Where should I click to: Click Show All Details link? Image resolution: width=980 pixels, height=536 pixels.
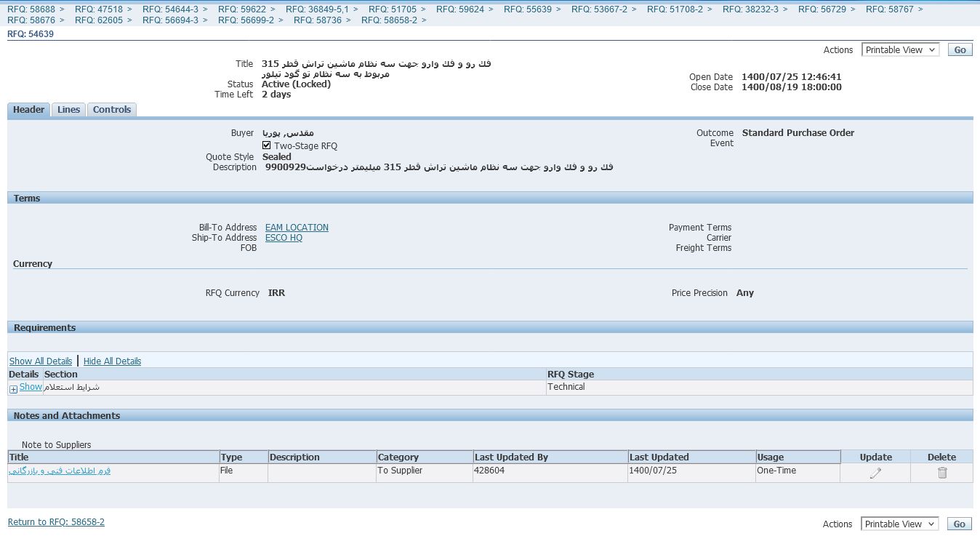tap(41, 361)
